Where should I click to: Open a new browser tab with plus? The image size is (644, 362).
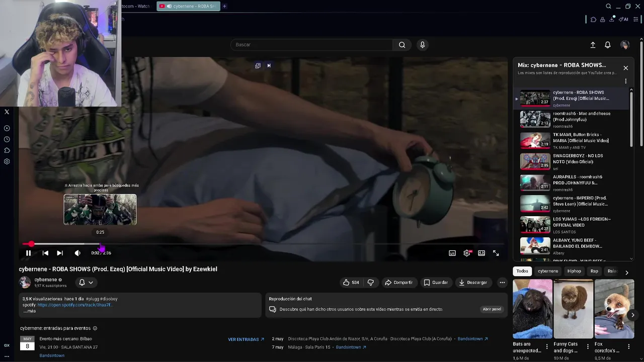[224, 6]
